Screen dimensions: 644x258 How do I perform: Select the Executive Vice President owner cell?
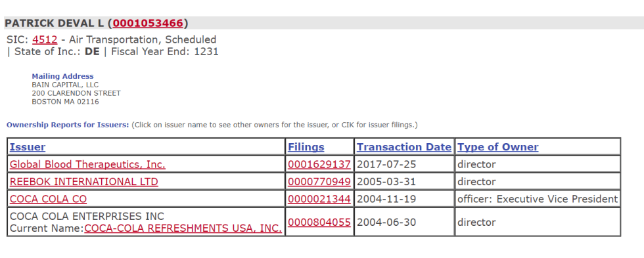click(x=538, y=199)
